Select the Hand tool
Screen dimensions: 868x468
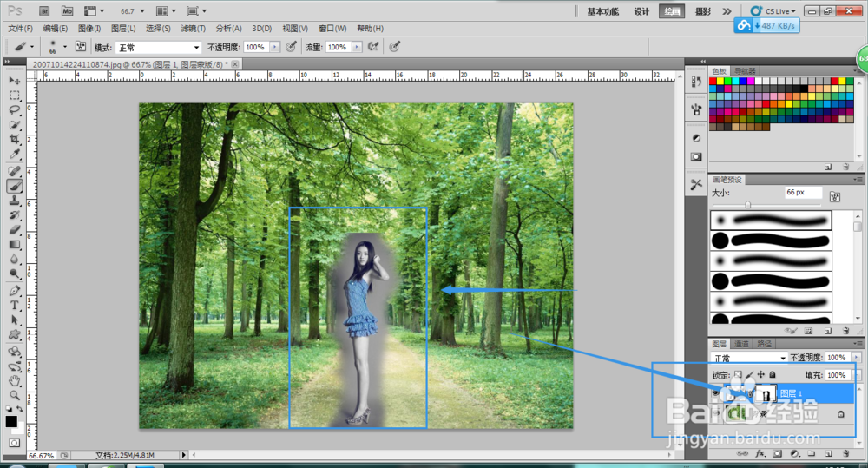(15, 381)
